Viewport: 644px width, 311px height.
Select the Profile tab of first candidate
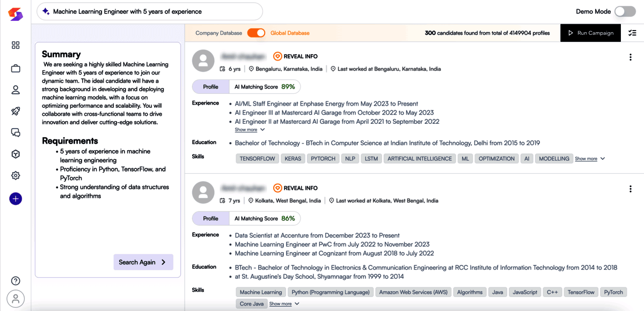tap(210, 87)
